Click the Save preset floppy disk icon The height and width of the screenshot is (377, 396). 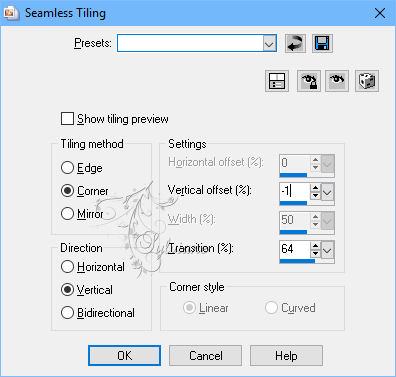(x=322, y=44)
